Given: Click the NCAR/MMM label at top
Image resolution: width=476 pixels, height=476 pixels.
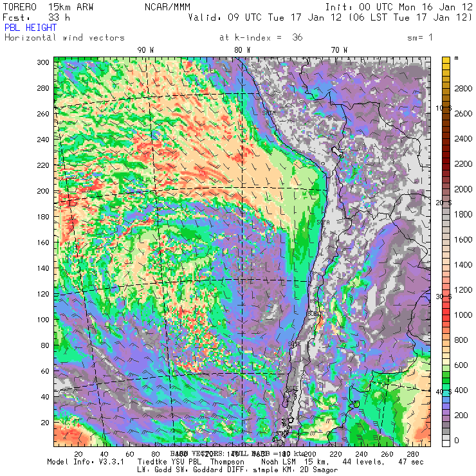Looking at the screenshot, I should [x=167, y=7].
